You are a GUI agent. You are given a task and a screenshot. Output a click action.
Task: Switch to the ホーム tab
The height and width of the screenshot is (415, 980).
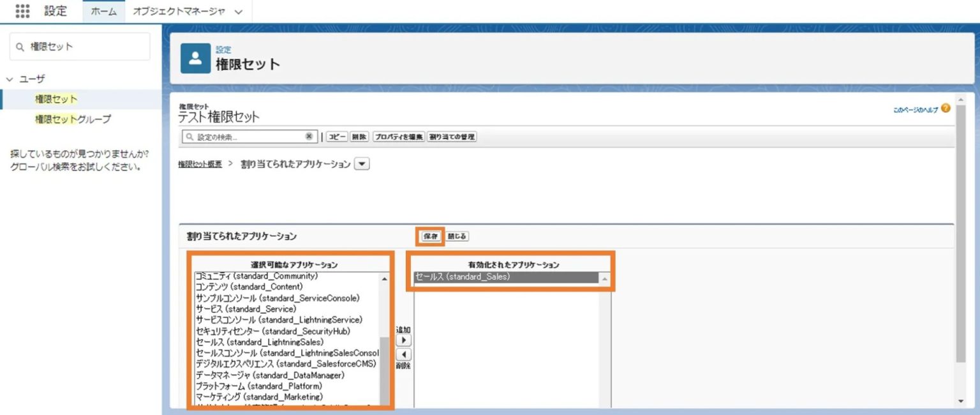[x=103, y=10]
